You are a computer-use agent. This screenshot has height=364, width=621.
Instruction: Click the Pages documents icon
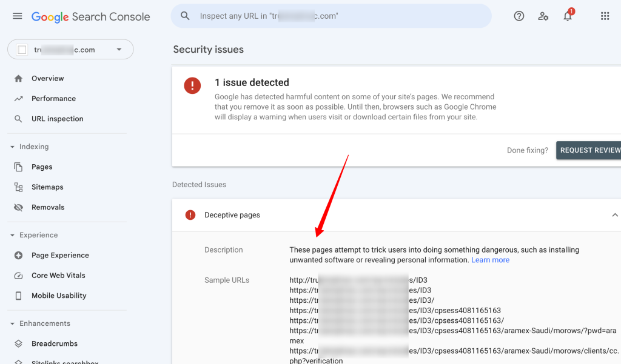[x=18, y=167]
